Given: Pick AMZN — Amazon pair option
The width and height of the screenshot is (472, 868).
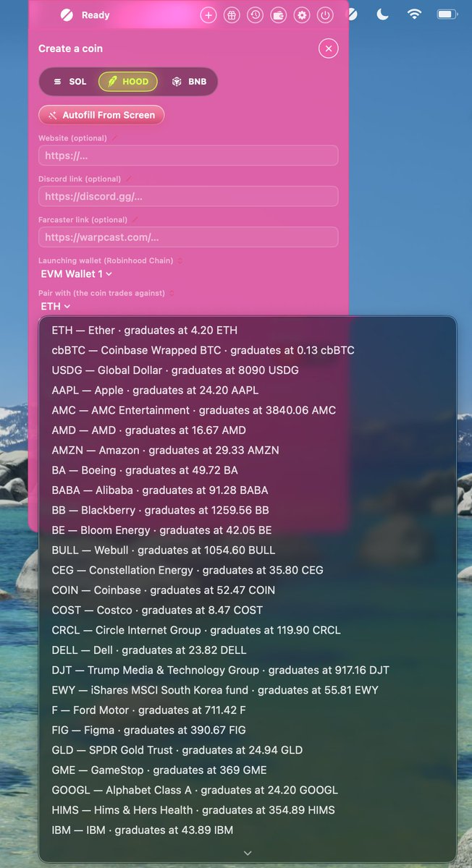Looking at the screenshot, I should 248,450.
